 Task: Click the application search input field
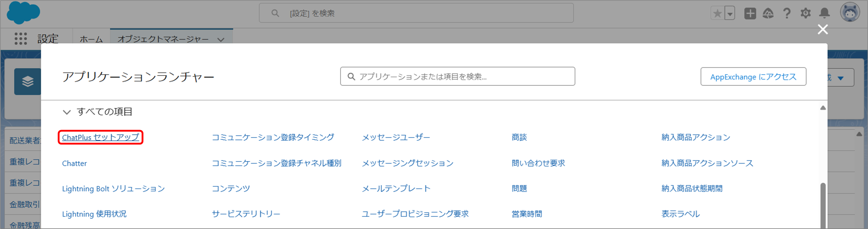(x=457, y=76)
